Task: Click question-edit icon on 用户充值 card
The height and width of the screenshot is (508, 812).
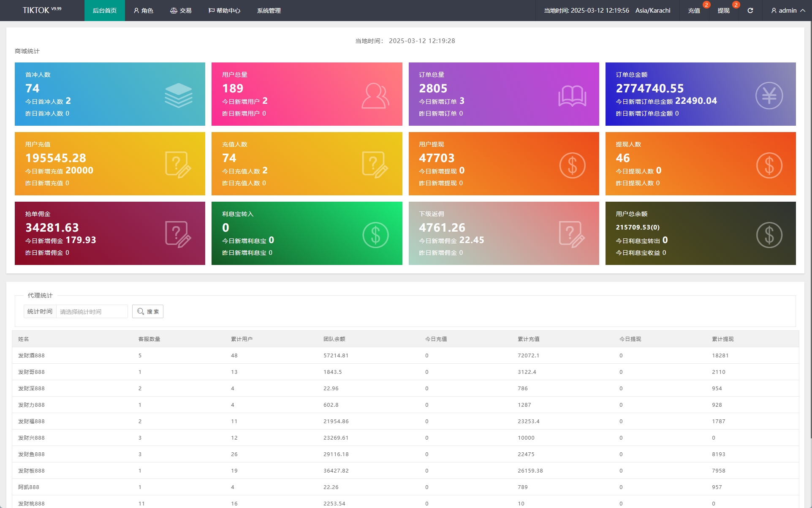Action: (178, 165)
